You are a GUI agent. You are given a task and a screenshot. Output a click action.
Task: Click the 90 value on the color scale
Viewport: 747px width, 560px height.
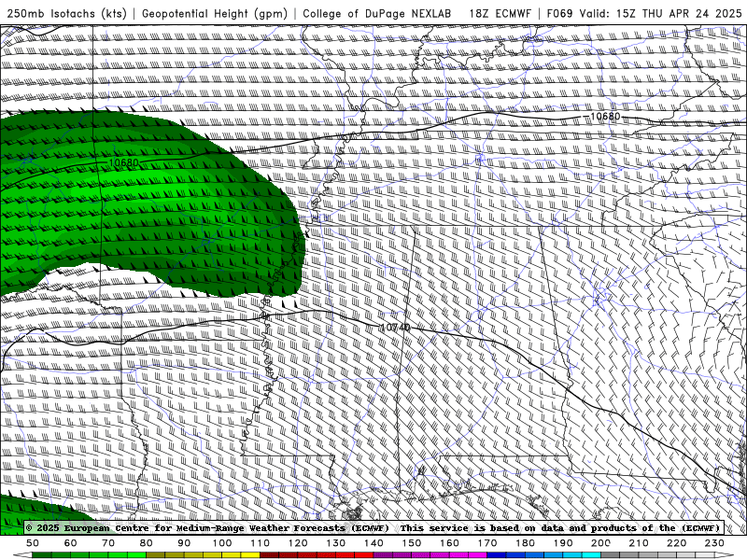point(184,543)
